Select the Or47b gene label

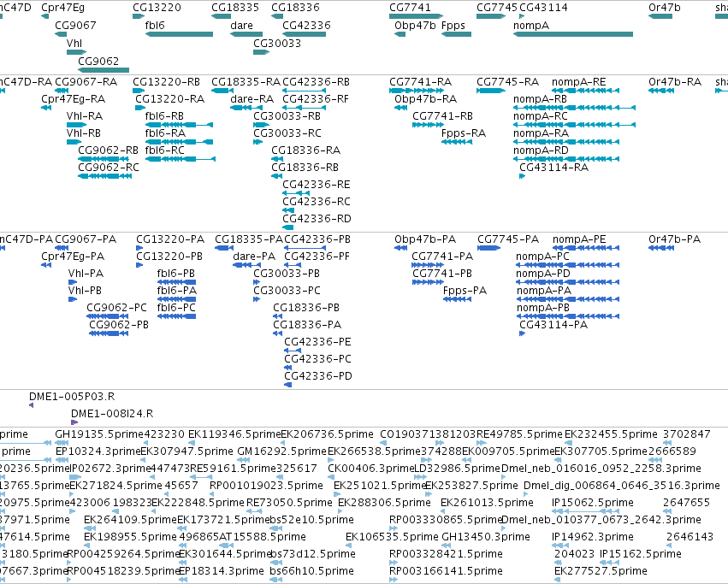point(665,8)
